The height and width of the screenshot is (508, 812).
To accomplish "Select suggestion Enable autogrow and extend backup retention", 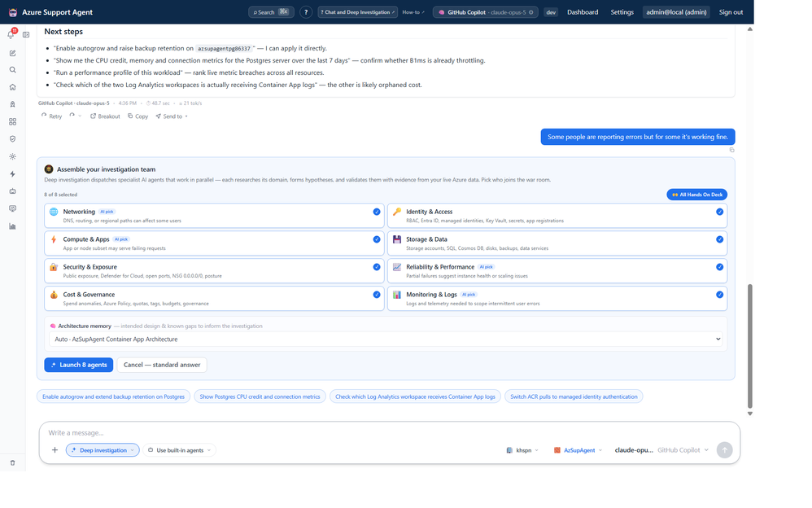I will 113,396.
